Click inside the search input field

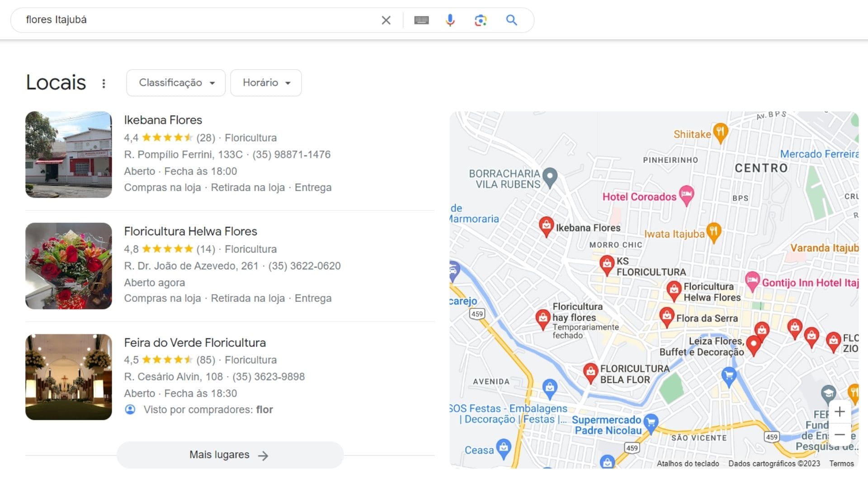point(181,20)
